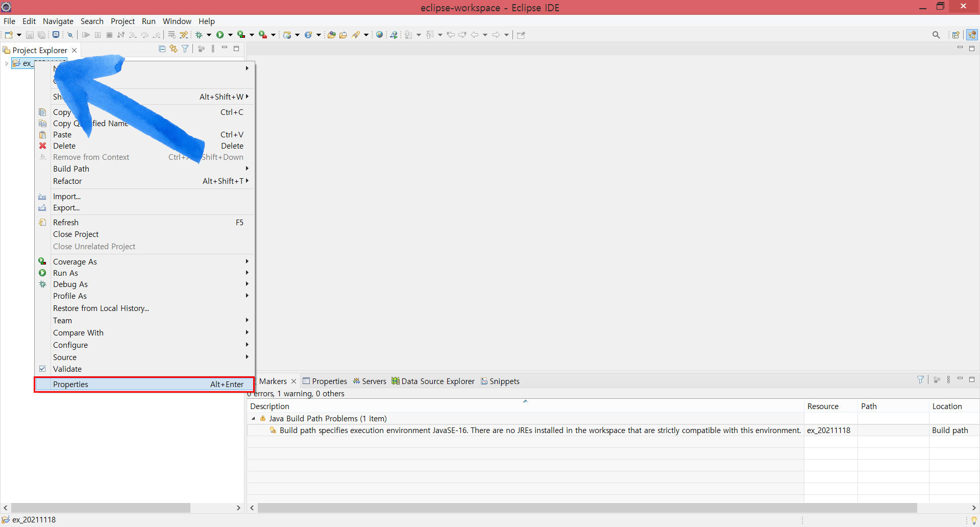Toggle Link with Editor in Project Explorer

tap(174, 49)
